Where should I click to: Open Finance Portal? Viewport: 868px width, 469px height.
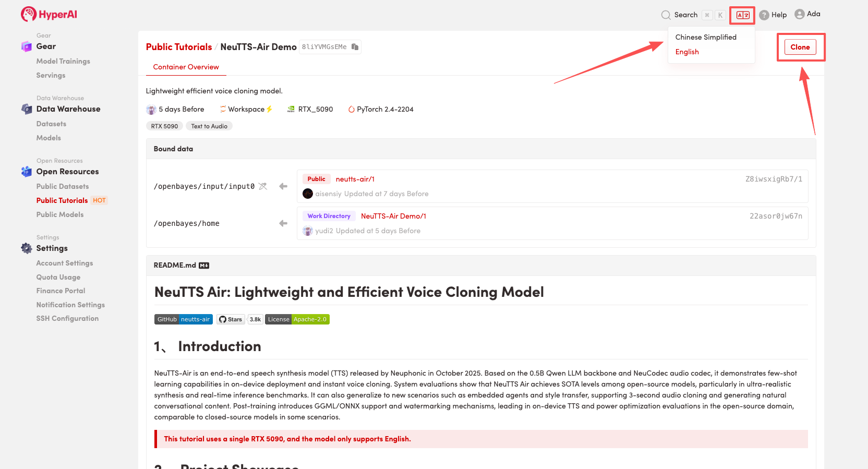click(x=61, y=291)
